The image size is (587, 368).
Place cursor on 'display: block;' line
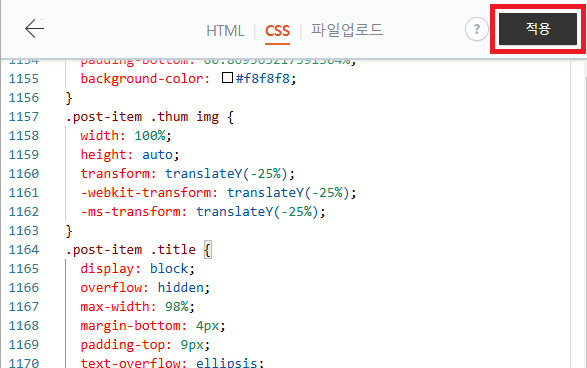(137, 269)
